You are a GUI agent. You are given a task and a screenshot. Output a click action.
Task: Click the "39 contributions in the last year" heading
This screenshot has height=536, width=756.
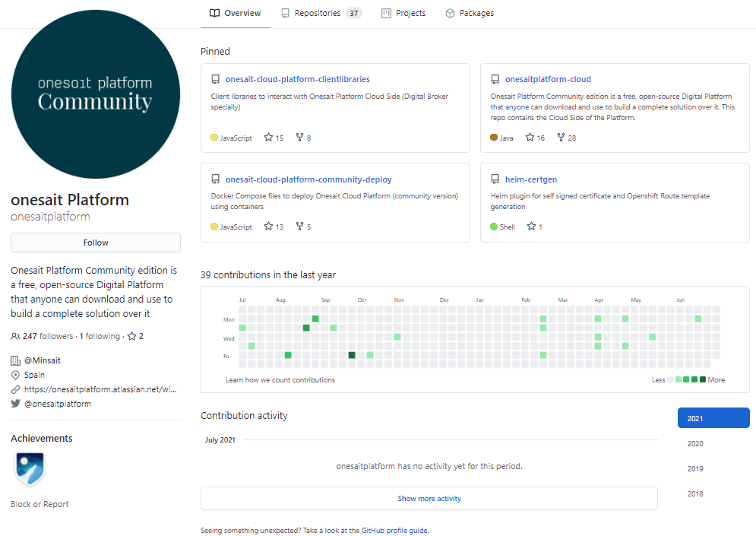point(268,274)
